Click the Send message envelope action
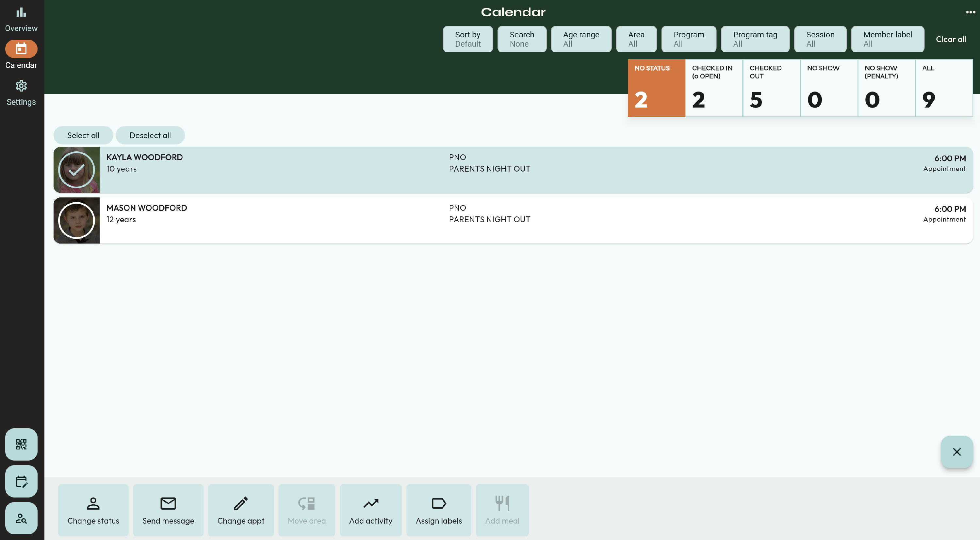Screen dimensions: 980x540 click(x=168, y=510)
